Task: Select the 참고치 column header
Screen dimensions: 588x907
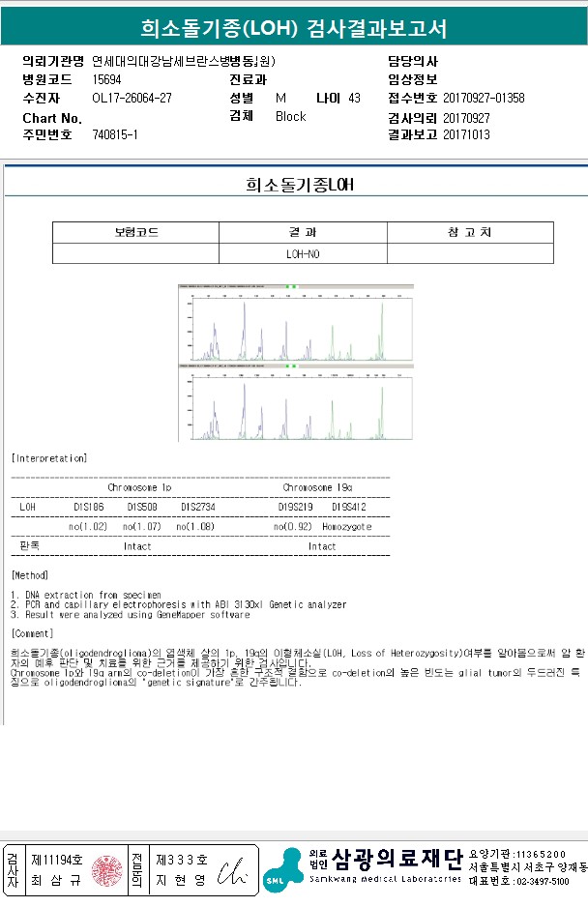Action: pos(470,232)
